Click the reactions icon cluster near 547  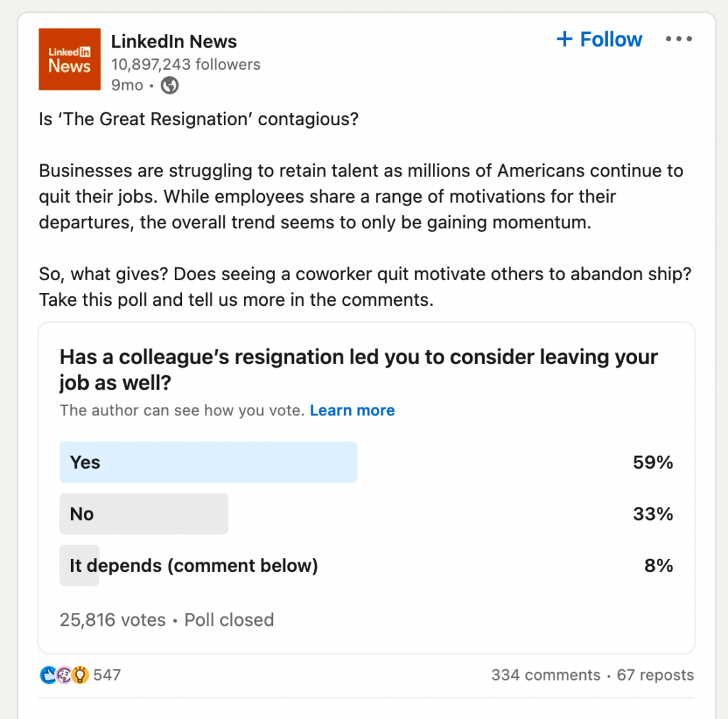[63, 674]
